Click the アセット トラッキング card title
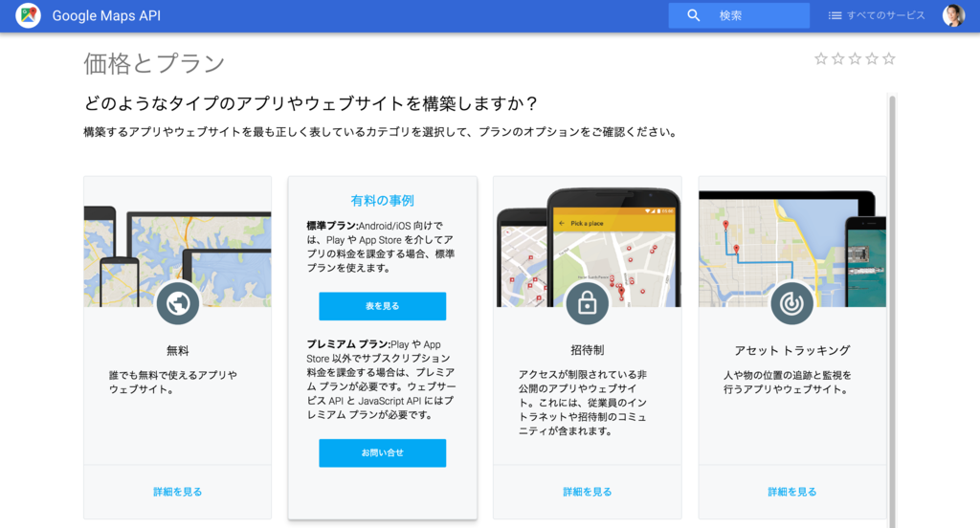This screenshot has width=980, height=528. pyautogui.click(x=791, y=350)
